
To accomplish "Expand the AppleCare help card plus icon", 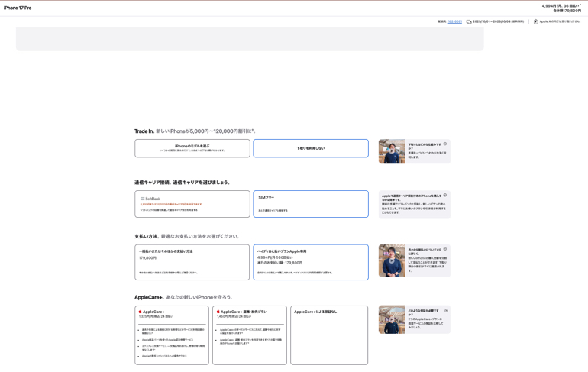I will point(446,311).
